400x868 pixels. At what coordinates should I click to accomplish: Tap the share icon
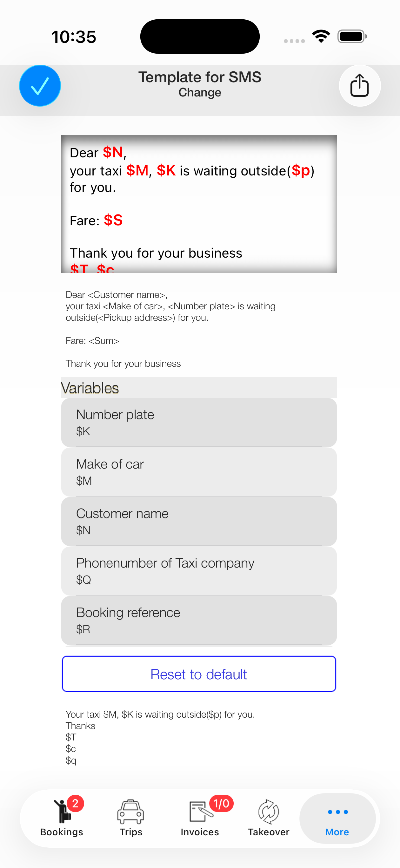pos(360,86)
